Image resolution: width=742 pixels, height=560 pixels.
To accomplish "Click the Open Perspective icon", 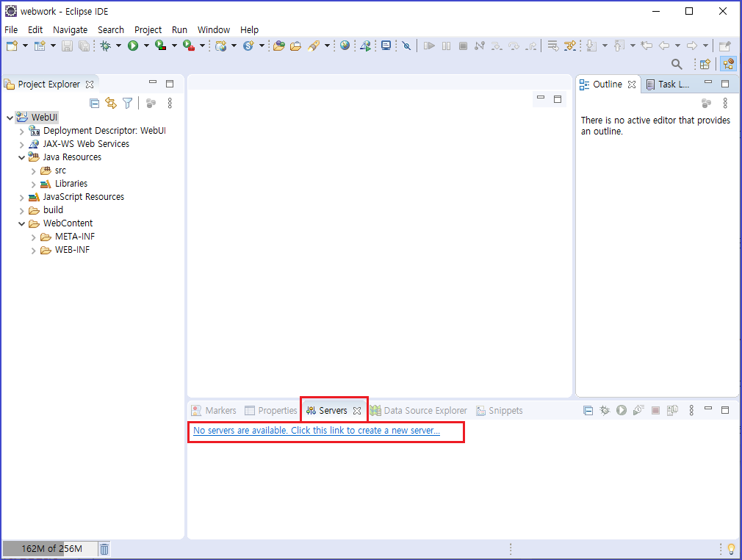I will point(705,64).
